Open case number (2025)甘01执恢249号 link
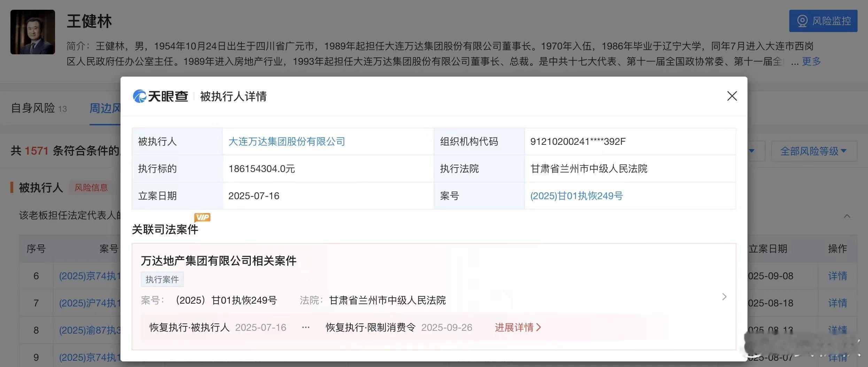Viewport: 868px width, 367px height. [x=576, y=196]
